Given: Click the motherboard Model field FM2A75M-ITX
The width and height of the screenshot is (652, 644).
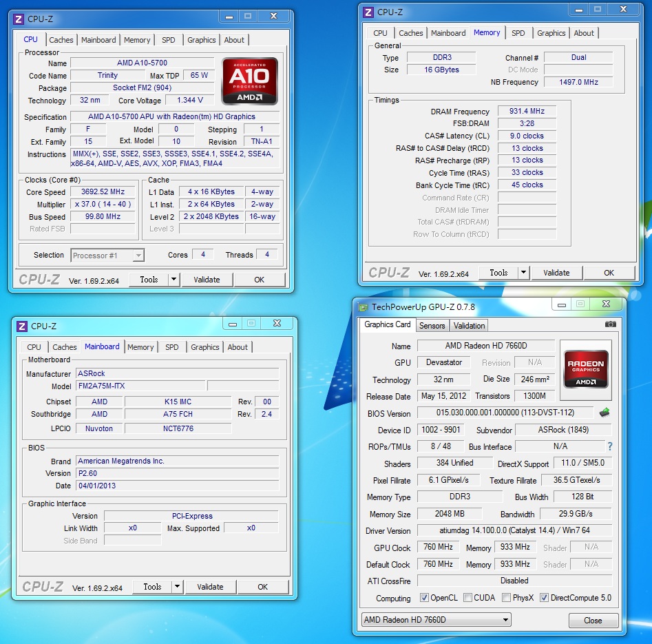Looking at the screenshot, I should 141,386.
